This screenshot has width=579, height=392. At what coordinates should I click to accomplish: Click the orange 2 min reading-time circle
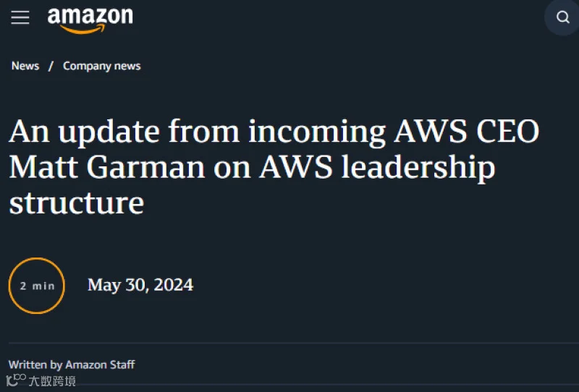pos(37,286)
